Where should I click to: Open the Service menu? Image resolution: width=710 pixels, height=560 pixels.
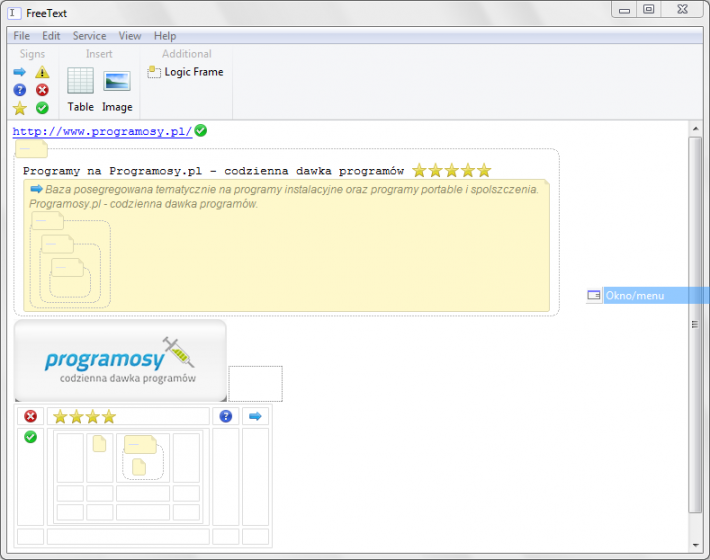click(89, 36)
